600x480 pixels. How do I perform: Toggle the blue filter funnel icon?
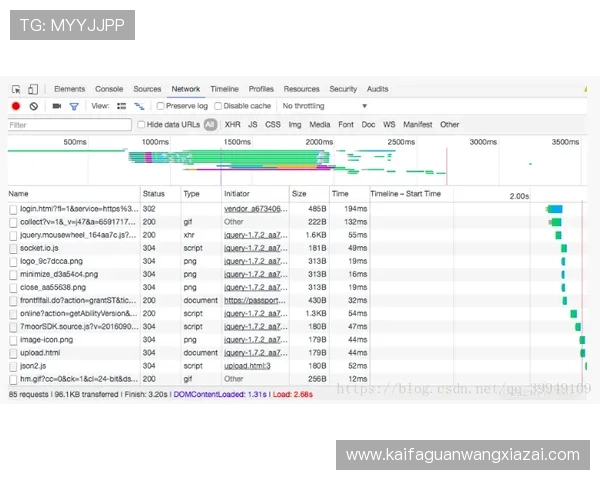tap(73, 106)
